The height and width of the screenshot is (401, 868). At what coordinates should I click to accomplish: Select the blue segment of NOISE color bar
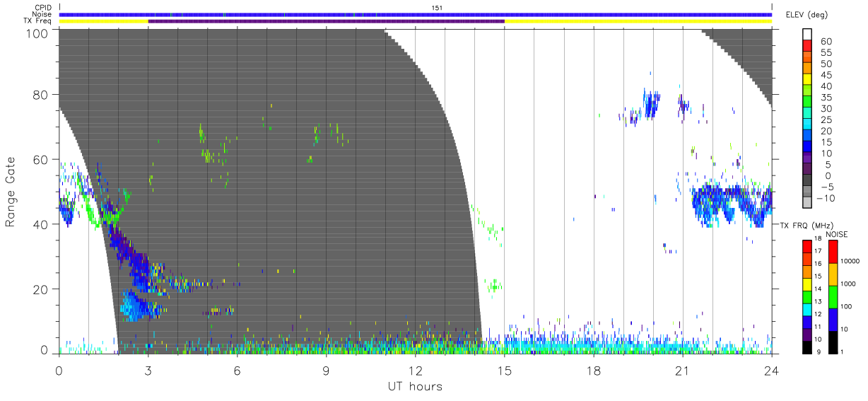coord(833,320)
